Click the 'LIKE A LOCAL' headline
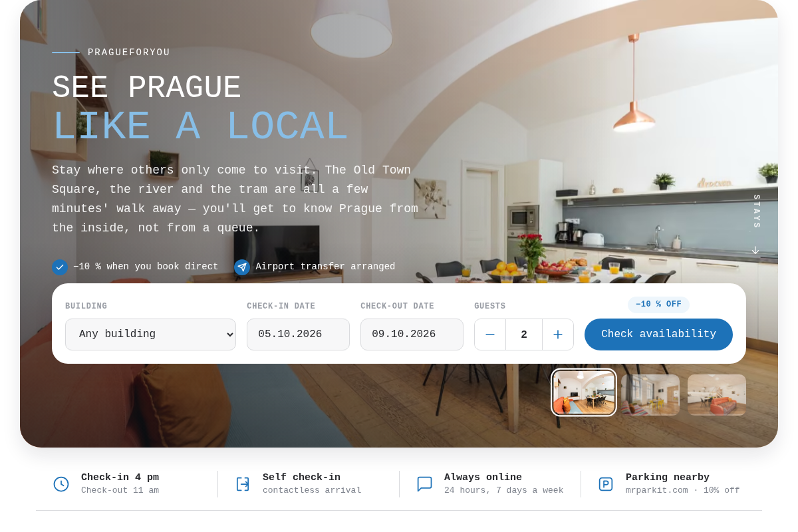The height and width of the screenshot is (532, 798). tap(200, 127)
